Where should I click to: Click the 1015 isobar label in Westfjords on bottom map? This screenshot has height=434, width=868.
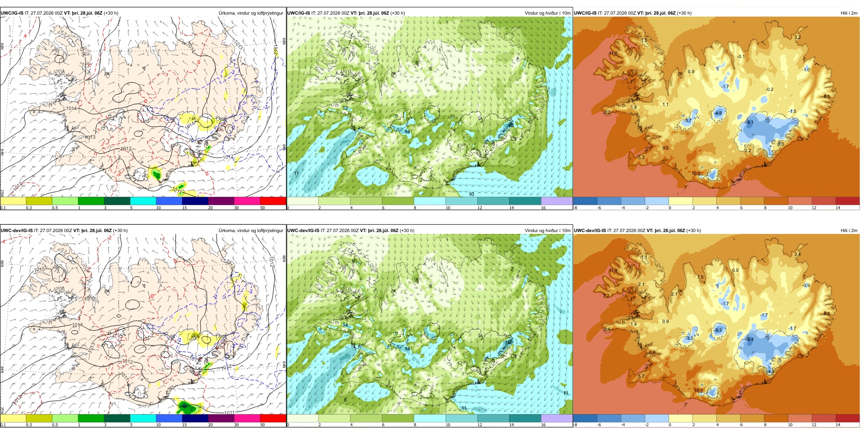39,270
